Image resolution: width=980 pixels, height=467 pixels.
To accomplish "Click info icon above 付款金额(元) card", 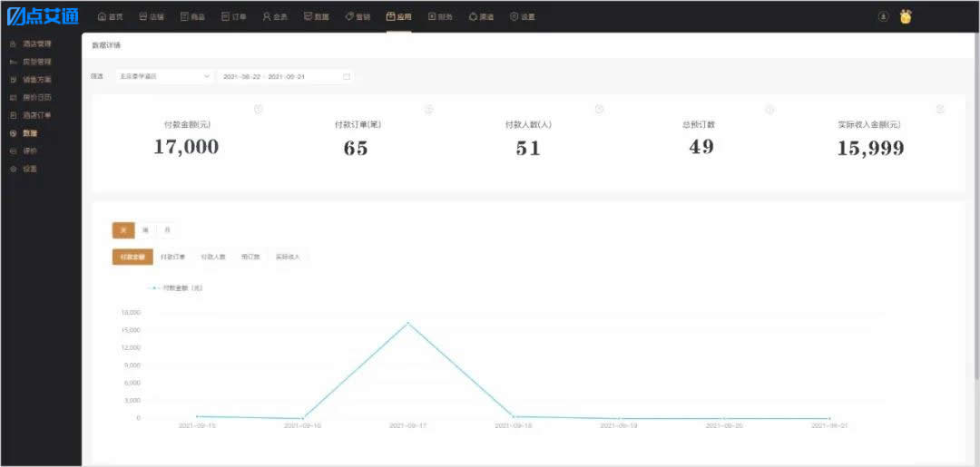I will click(x=258, y=110).
